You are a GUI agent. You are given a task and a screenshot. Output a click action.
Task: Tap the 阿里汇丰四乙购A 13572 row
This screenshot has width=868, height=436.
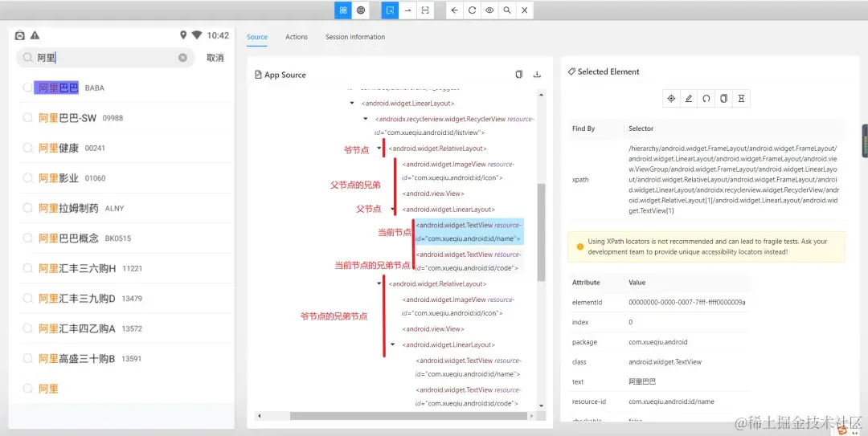125,328
